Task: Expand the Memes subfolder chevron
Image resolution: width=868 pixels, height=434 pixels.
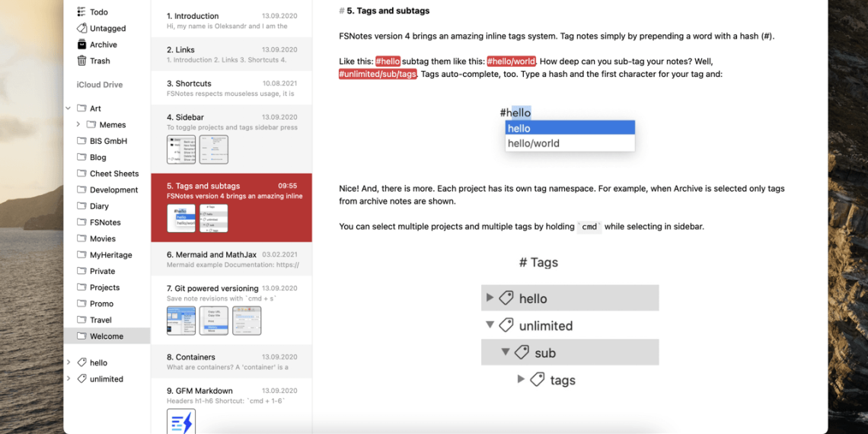Action: pyautogui.click(x=78, y=125)
